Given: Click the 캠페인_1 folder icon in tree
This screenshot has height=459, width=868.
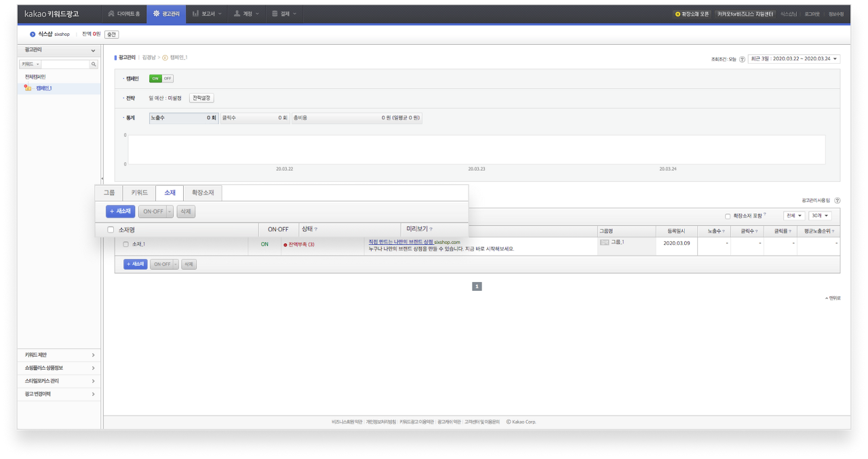Looking at the screenshot, I should point(29,88).
